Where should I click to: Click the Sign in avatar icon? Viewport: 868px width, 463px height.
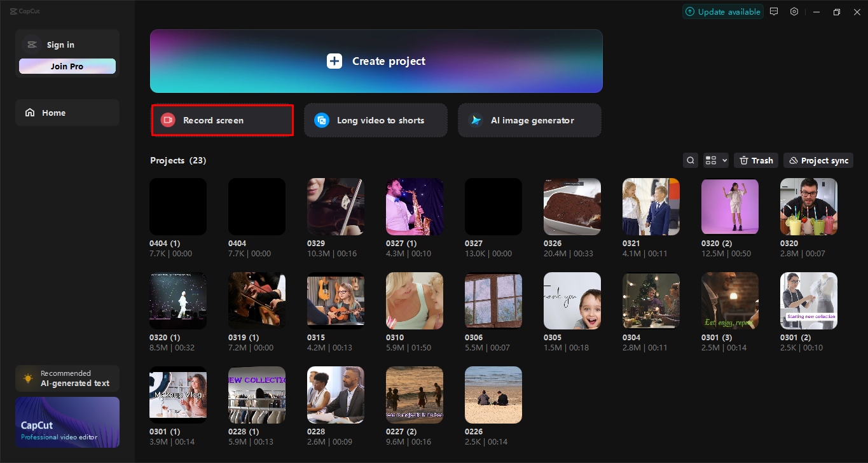32,44
